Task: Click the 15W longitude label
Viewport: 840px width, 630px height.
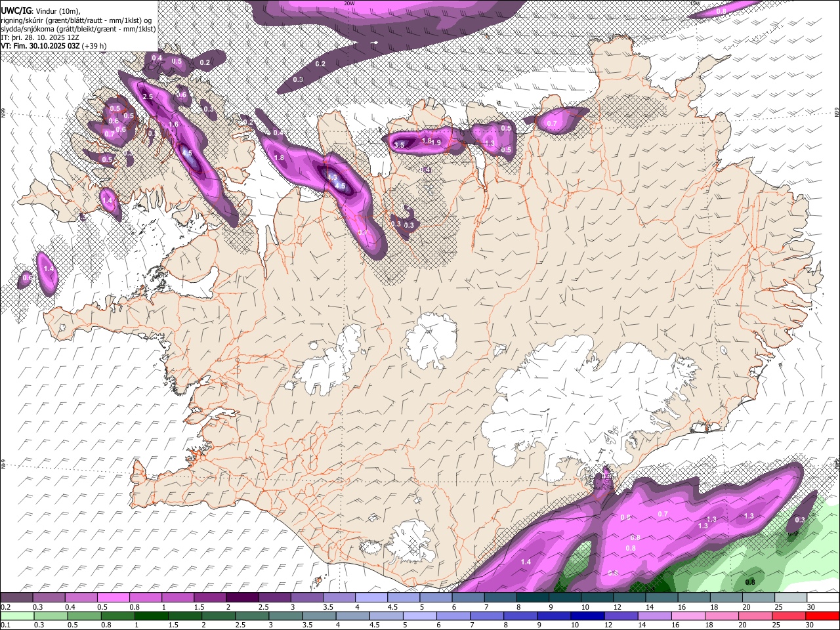Action: 696,3
